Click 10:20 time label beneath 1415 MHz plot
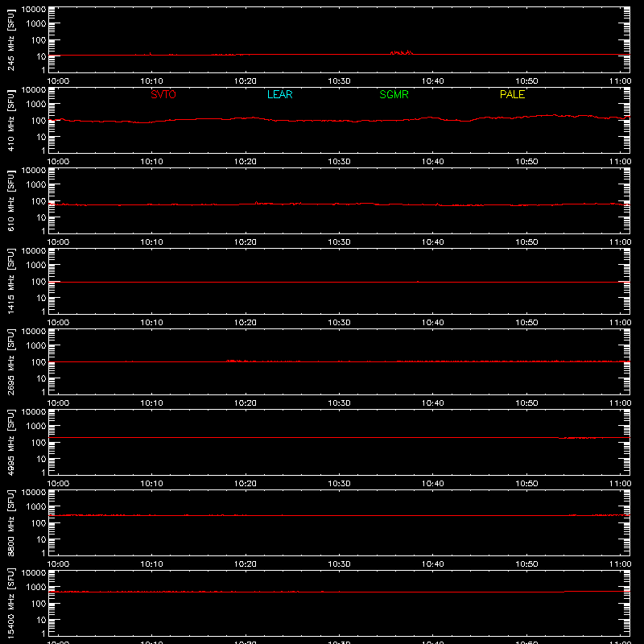The image size is (644, 644). (246, 323)
